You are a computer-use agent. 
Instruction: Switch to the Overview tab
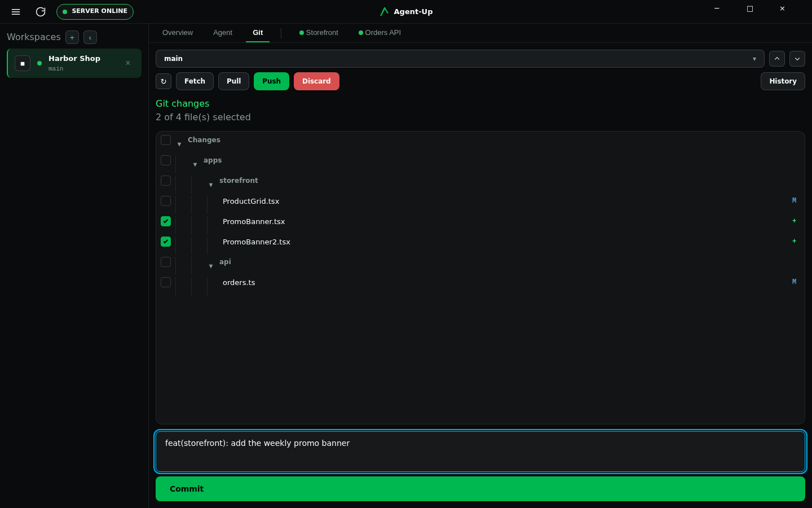click(178, 33)
